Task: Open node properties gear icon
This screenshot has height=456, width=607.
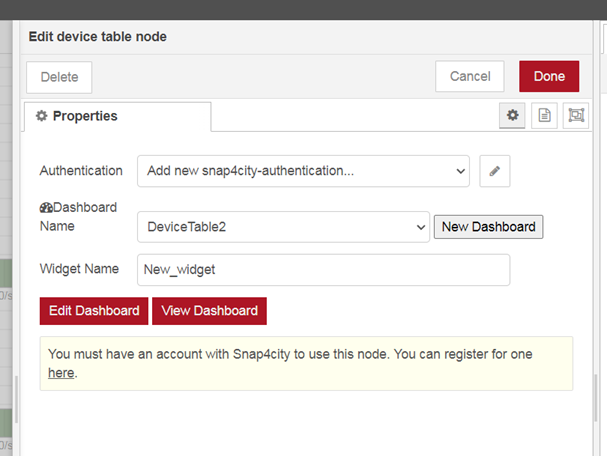Action: [x=512, y=116]
